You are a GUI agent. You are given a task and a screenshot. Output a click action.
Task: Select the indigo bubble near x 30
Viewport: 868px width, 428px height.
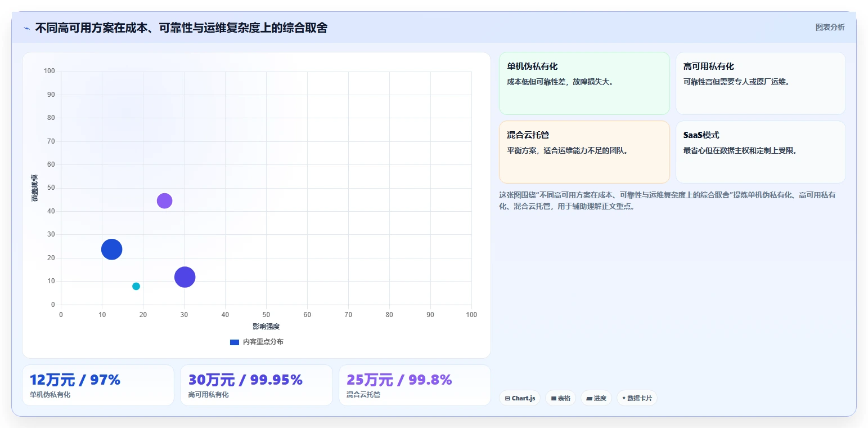185,277
